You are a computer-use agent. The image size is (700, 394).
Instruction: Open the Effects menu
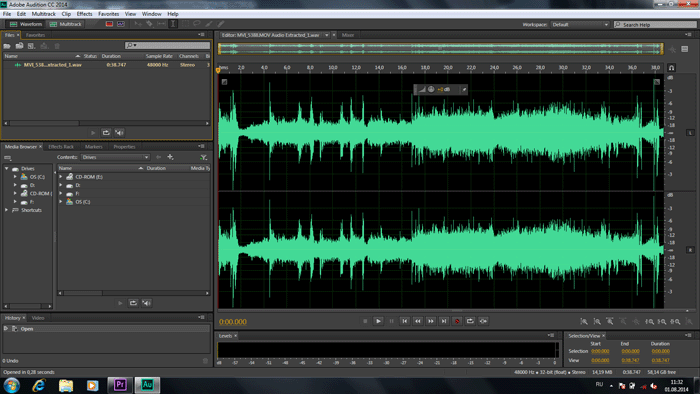tap(84, 14)
